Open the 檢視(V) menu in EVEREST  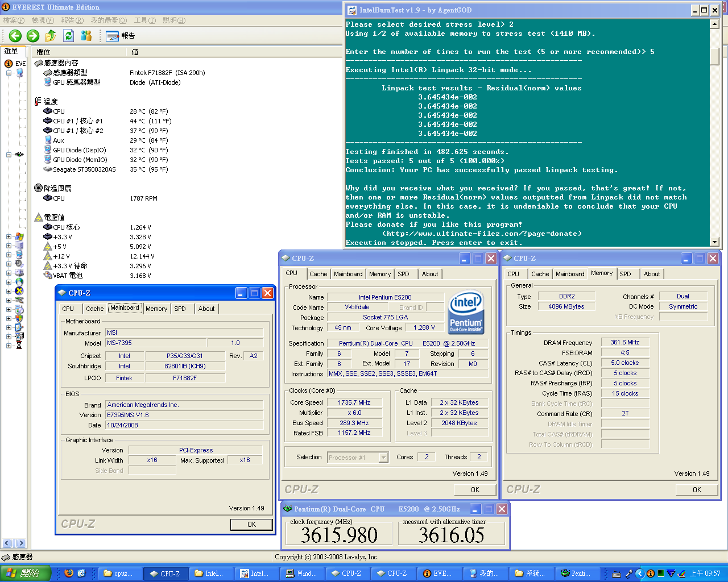point(43,20)
